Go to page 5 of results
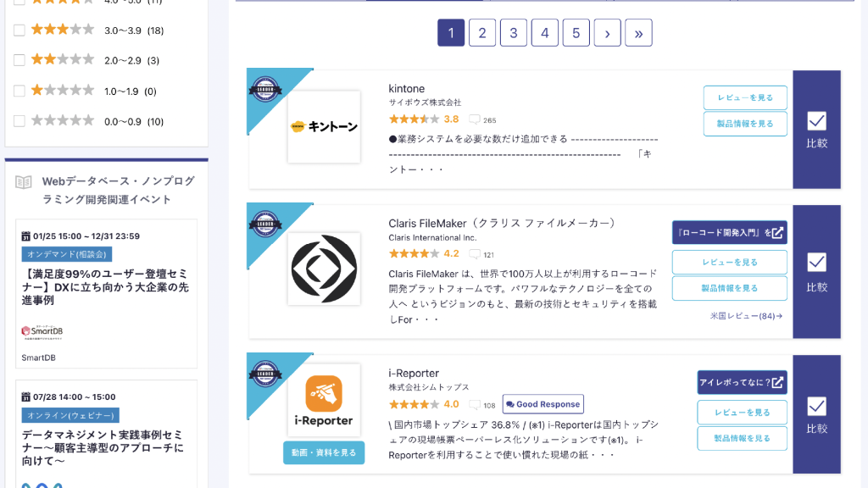Screen dimensions: 868x488 [x=576, y=33]
